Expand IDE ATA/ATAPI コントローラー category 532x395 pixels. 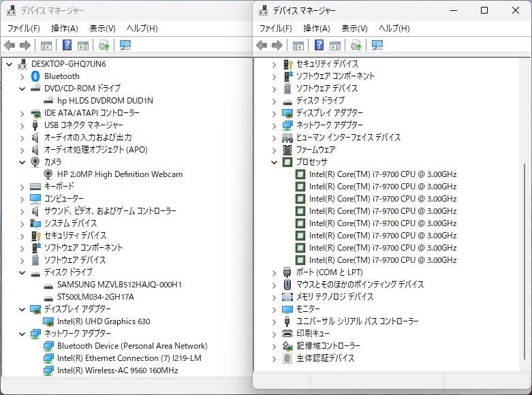(x=22, y=113)
